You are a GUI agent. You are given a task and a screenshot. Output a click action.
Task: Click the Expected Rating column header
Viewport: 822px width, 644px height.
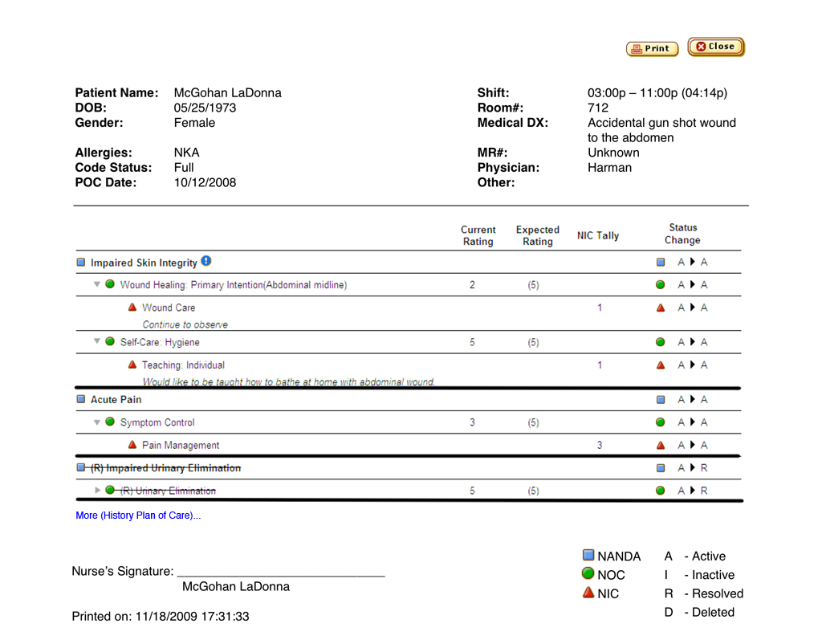point(537,235)
